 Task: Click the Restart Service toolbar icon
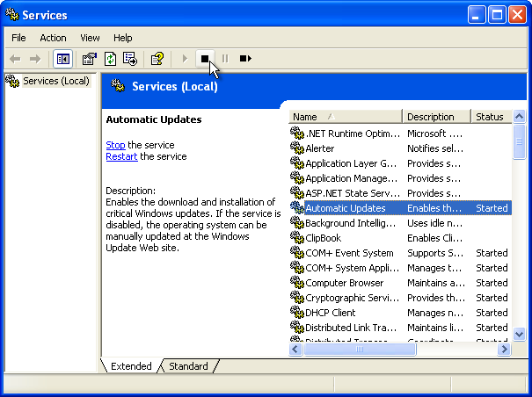point(245,59)
